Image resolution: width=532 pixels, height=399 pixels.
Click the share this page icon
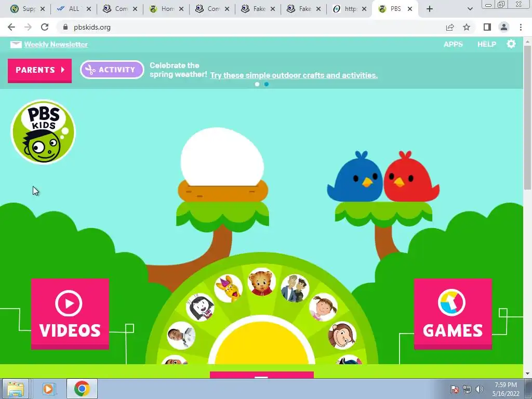pyautogui.click(x=450, y=27)
